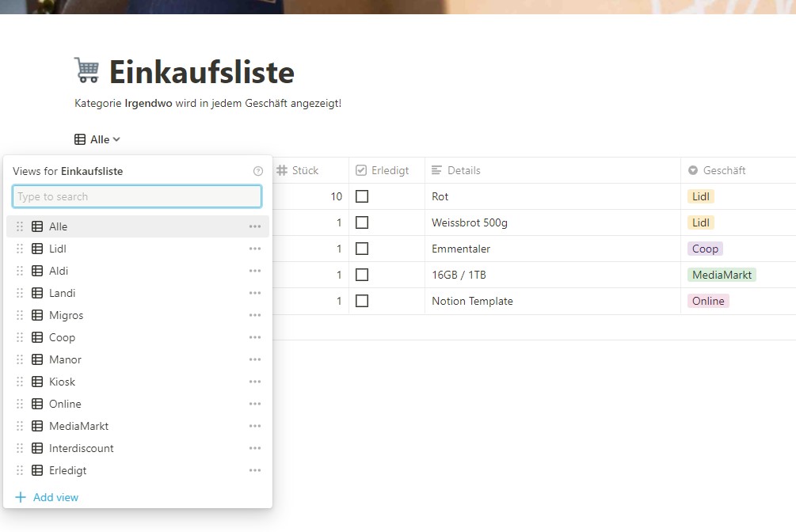Click the shopping cart page icon
Viewport: 796px width, 532px height.
click(87, 70)
